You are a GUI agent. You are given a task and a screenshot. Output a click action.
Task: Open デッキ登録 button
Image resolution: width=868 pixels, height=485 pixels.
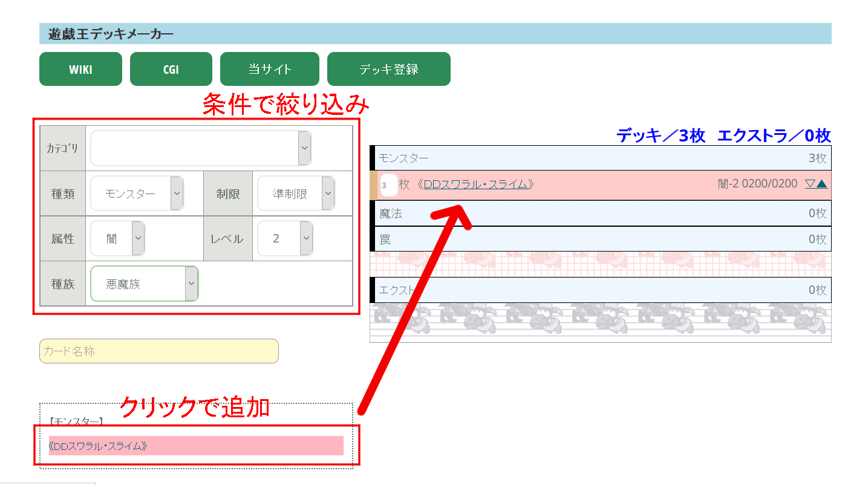coord(389,69)
